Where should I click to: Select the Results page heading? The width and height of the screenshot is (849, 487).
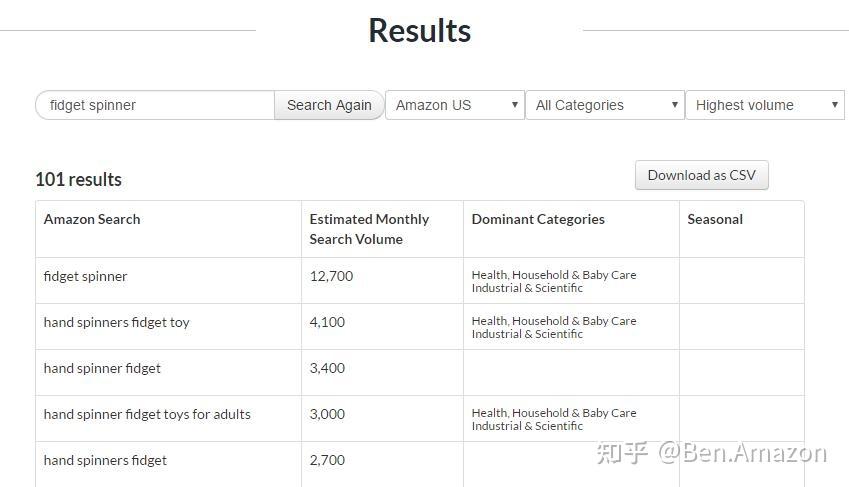click(420, 30)
